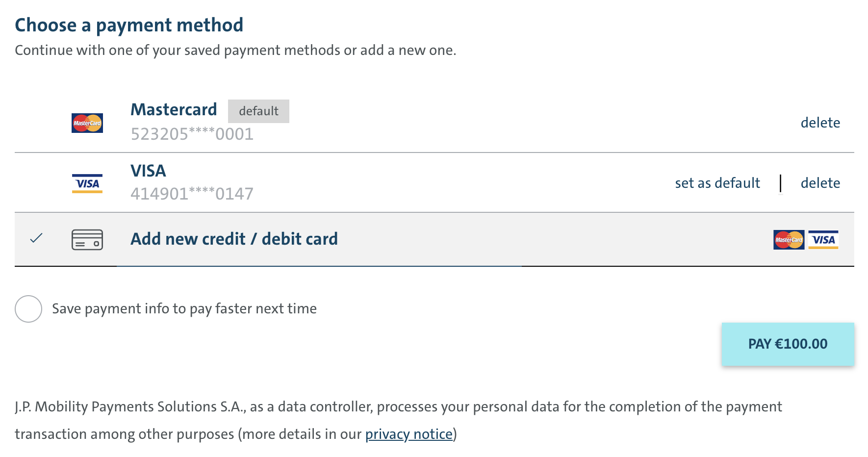Open the privacy notice link
Image resolution: width=868 pixels, height=457 pixels.
[x=409, y=434]
